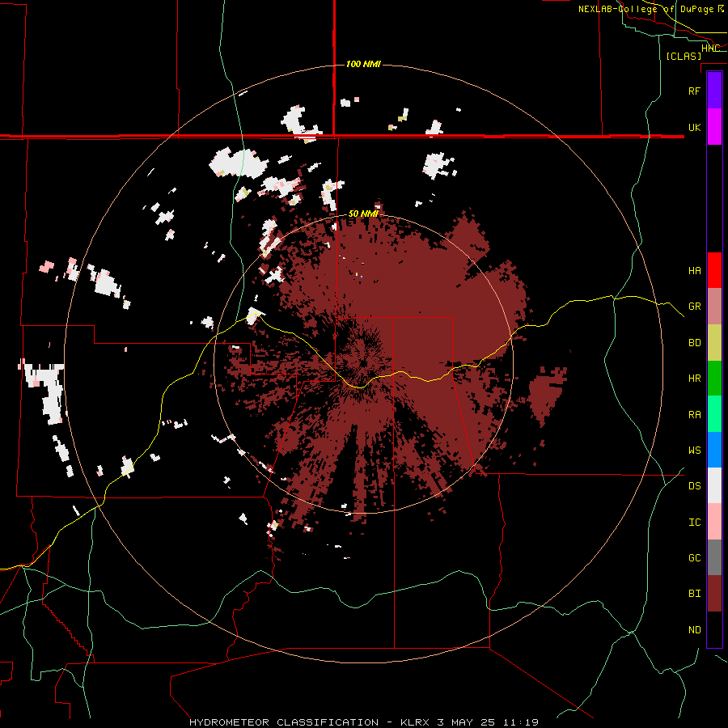Click the HR green legend swatch
This screenshot has width=728, height=728.
[x=714, y=379]
